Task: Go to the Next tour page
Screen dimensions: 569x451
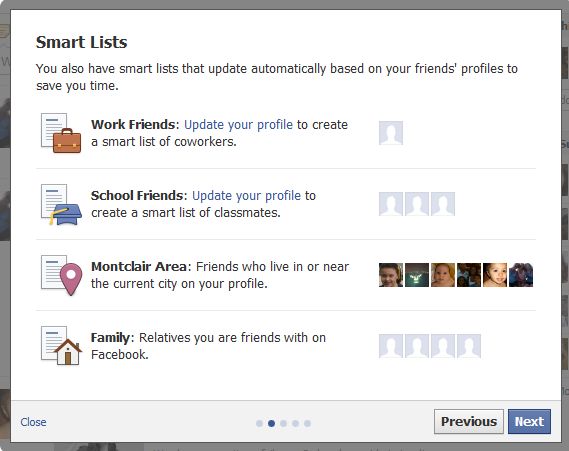Action: (x=529, y=422)
